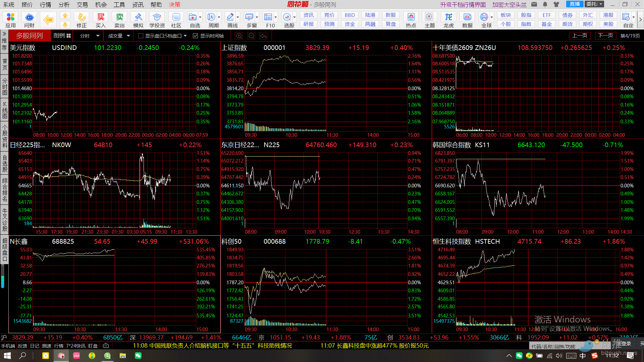644x362 pixels.
Task: Click the 7*24快讯 status bar button
Action: point(76,346)
